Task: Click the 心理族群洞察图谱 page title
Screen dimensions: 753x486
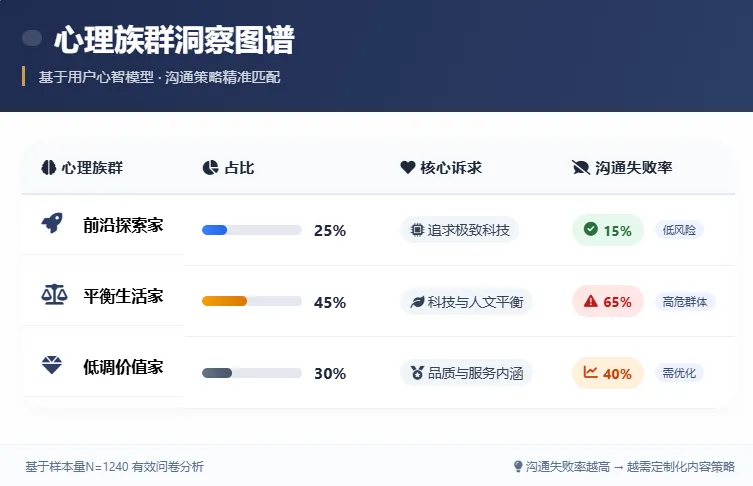Action: pos(174,40)
